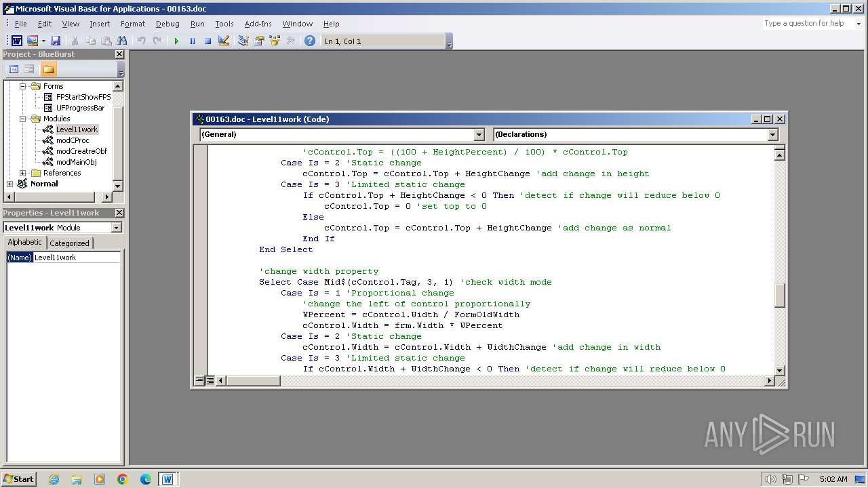Open the File menu

(21, 24)
